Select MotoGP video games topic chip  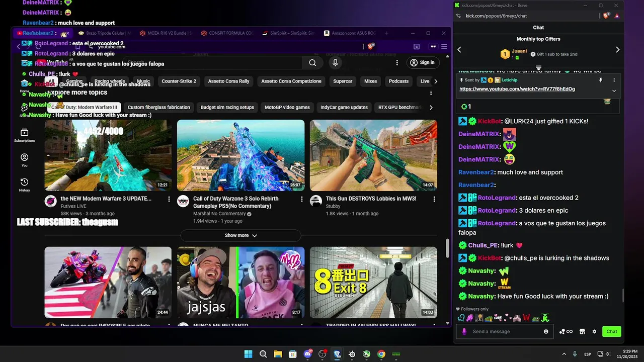(x=287, y=107)
